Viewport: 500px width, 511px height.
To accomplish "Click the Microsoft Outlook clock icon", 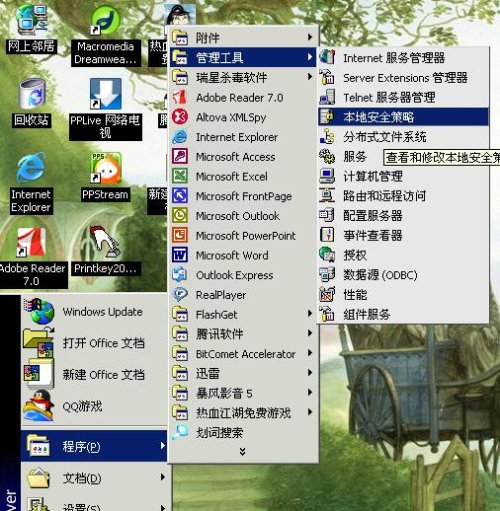I will (180, 215).
